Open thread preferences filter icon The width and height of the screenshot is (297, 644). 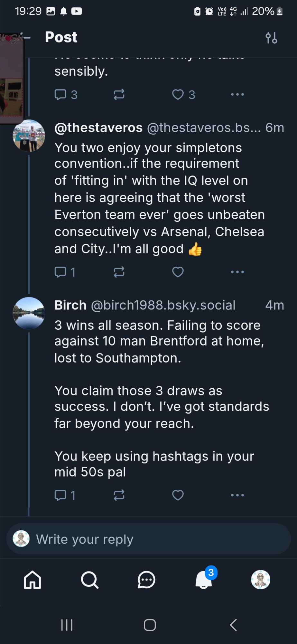tap(271, 38)
